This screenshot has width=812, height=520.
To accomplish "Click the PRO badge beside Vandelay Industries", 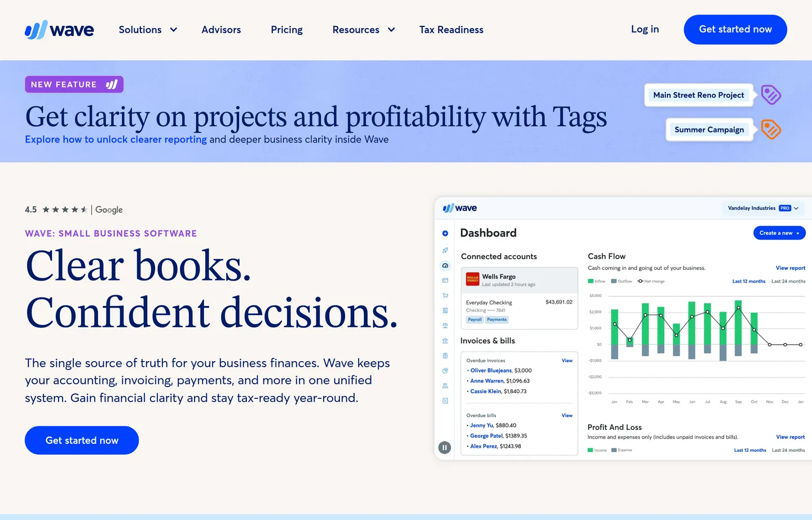I will click(785, 208).
